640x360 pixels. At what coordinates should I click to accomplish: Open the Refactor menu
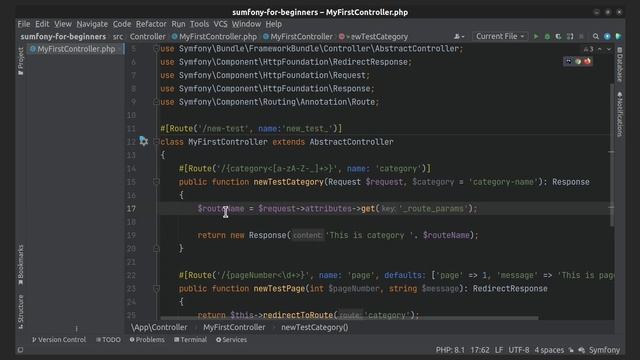151,24
